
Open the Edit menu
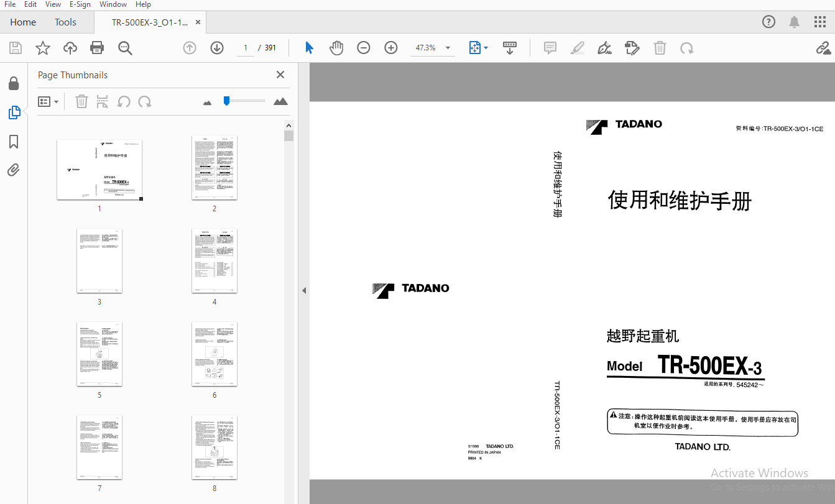(x=30, y=4)
